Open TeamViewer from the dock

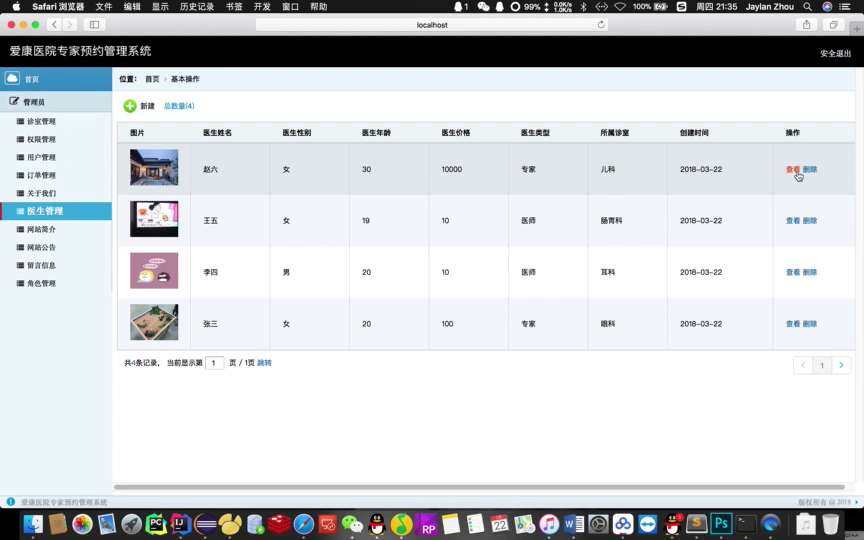click(x=647, y=524)
